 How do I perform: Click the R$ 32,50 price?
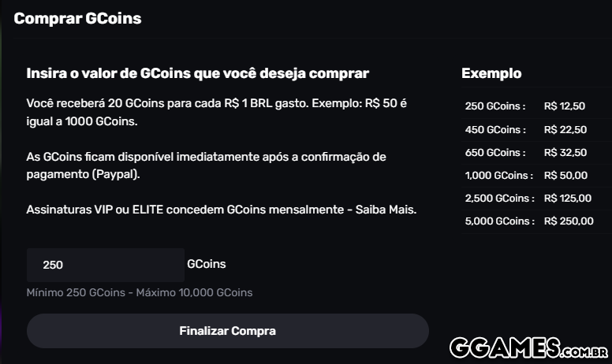click(x=565, y=152)
